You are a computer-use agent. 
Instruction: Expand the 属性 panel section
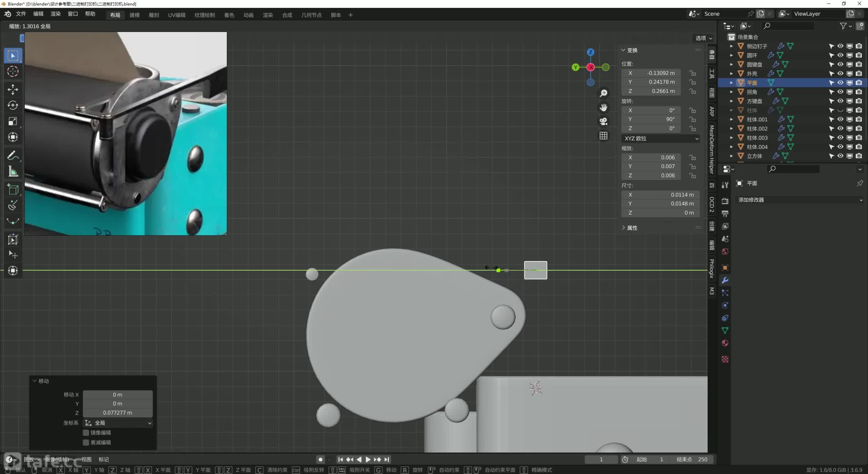tap(632, 228)
